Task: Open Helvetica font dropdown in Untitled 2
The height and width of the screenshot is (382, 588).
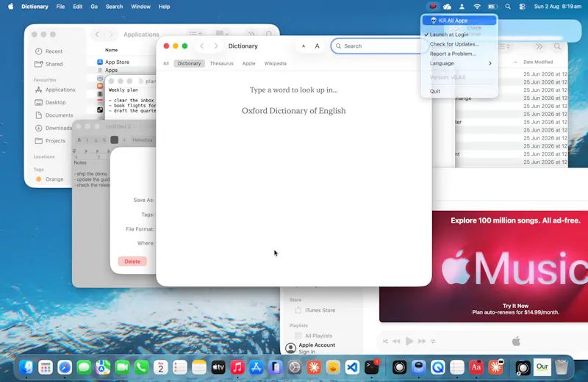Action: (x=143, y=140)
